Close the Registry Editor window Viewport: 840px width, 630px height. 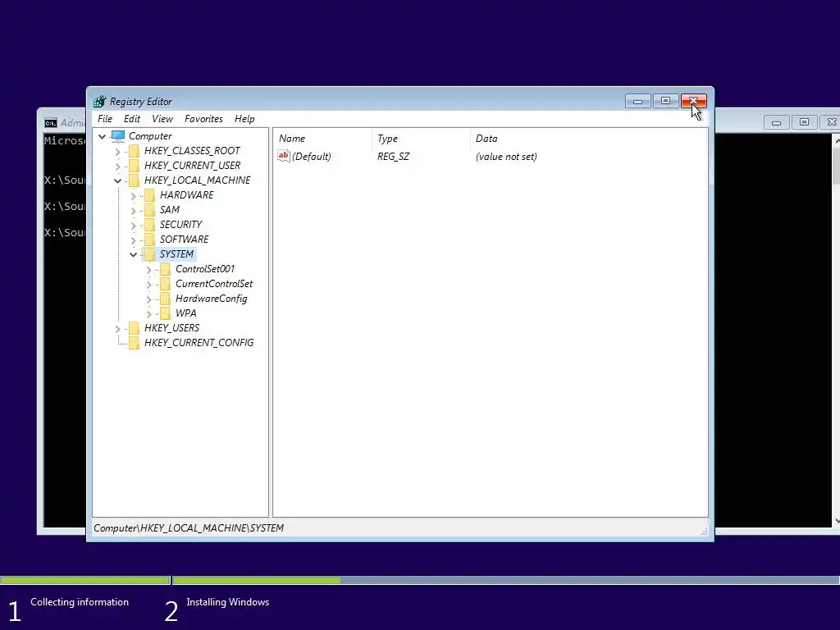pos(694,101)
